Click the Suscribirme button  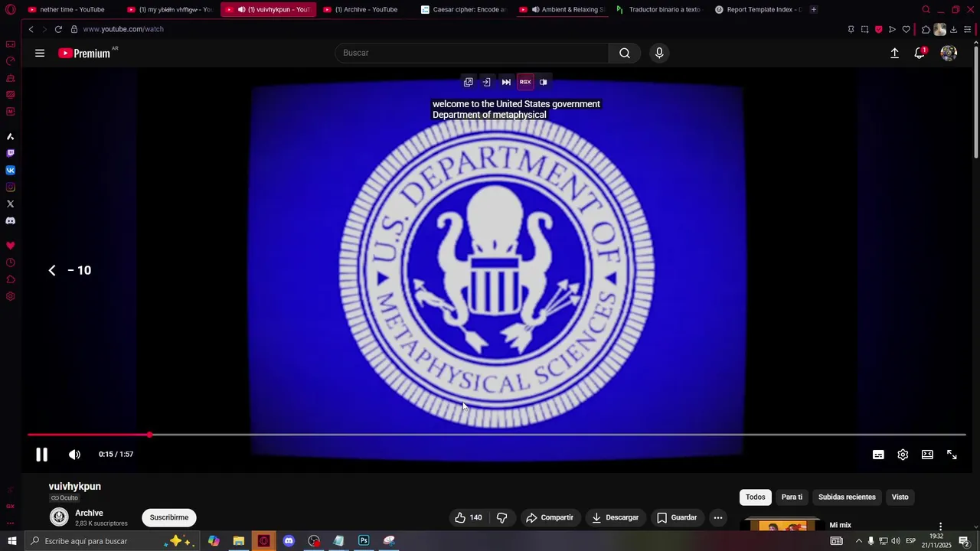[169, 518]
